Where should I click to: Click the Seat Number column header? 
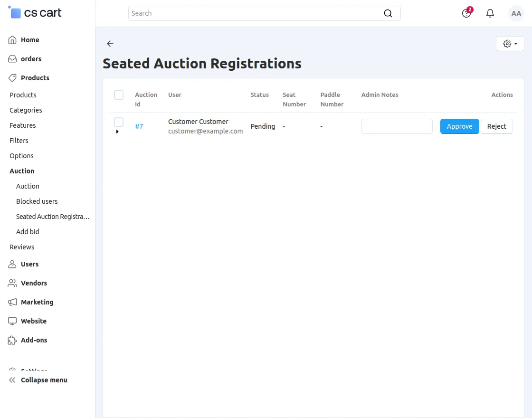(x=294, y=99)
